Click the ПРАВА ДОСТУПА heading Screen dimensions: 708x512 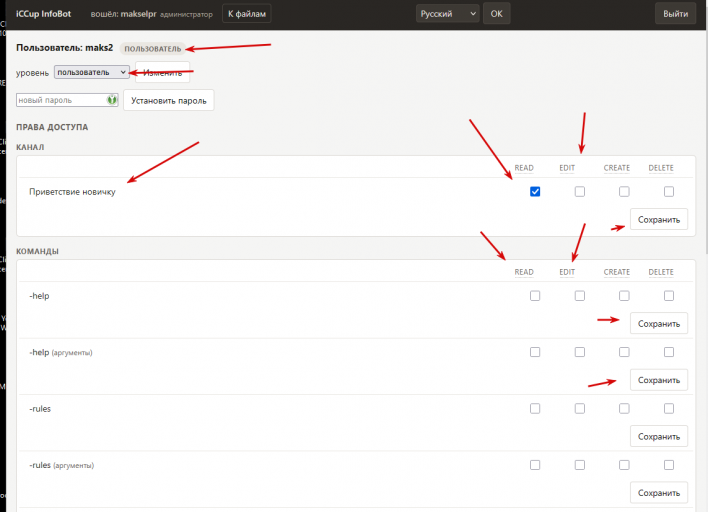pos(52,127)
